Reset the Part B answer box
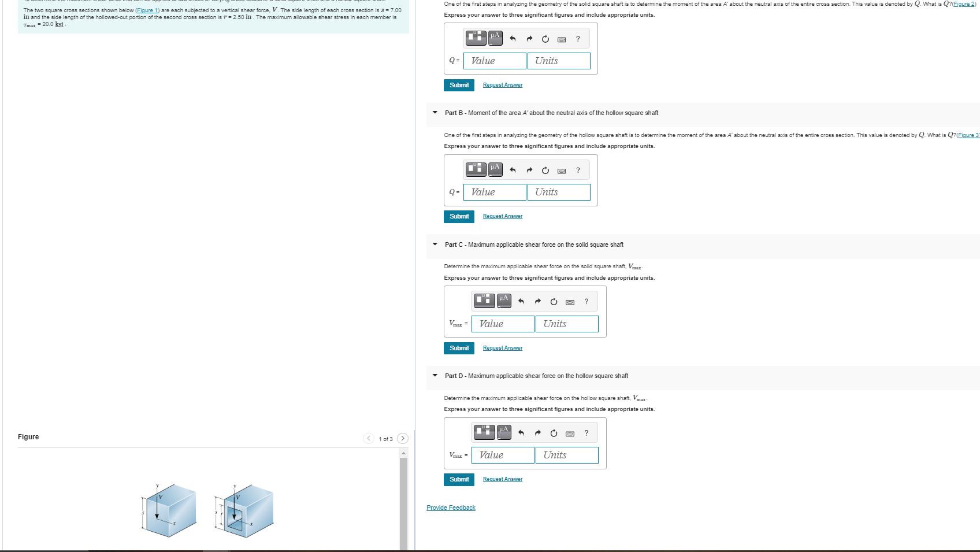980x552 pixels. click(x=545, y=170)
